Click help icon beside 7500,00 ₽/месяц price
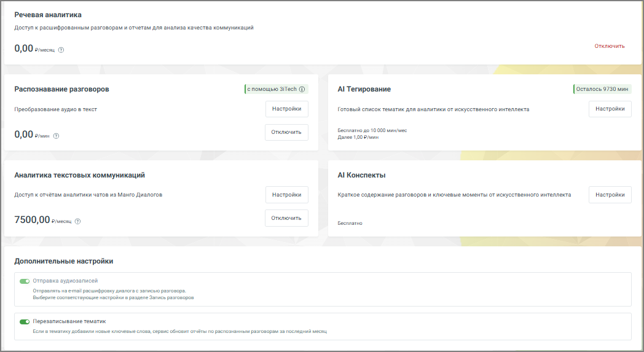Screen dimensions: 644x352 click(x=78, y=221)
